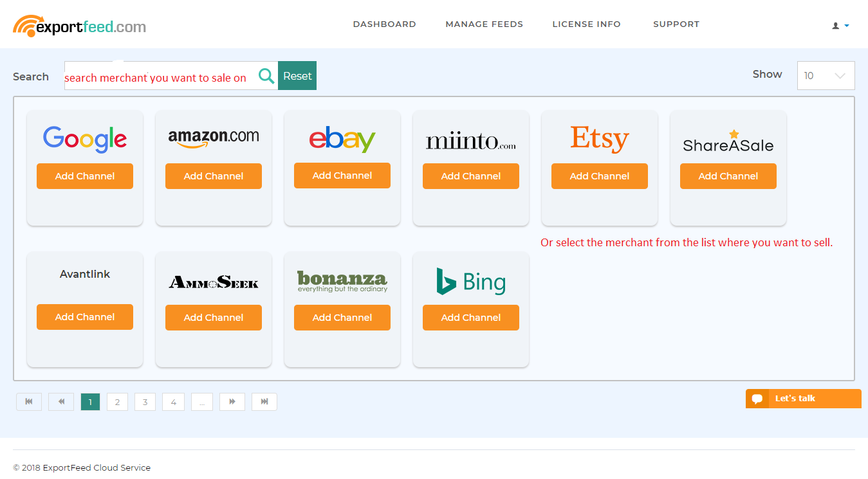Open the Support menu item
The image size is (868, 479).
pos(676,24)
